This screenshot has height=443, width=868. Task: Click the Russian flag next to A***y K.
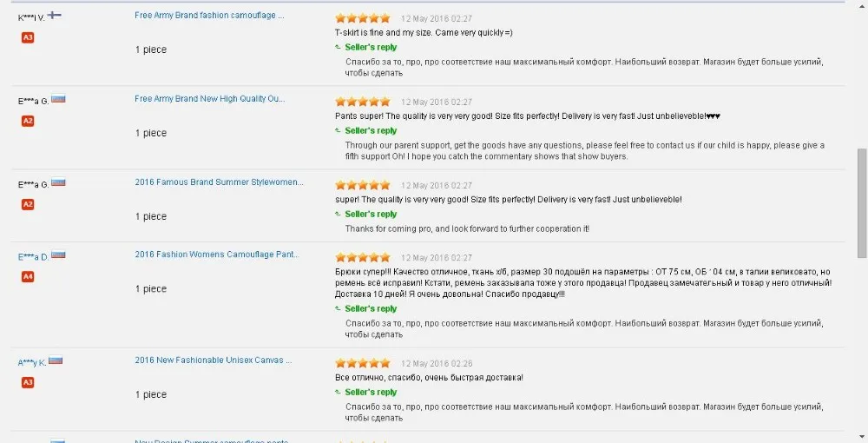(56, 360)
